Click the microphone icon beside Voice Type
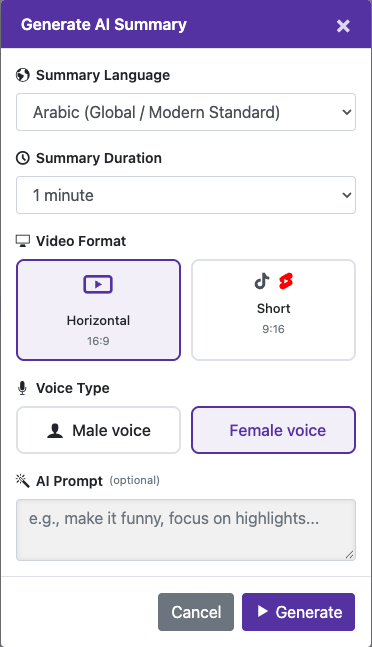Image resolution: width=372 pixels, height=647 pixels. [22, 388]
